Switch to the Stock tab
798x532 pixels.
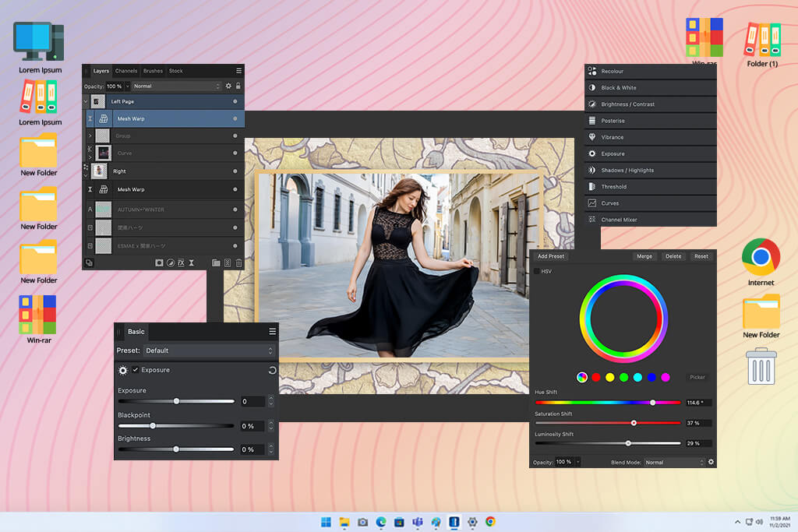(x=175, y=71)
